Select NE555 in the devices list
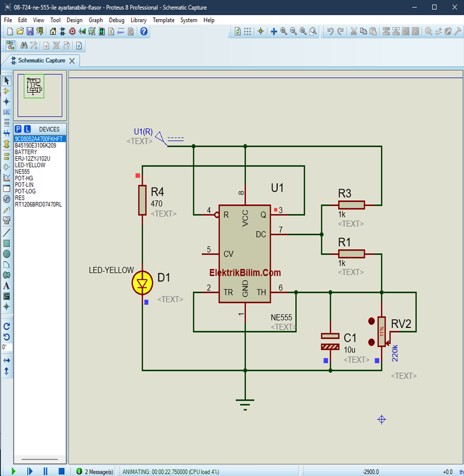Screen dimensions: 464x476 click(23, 172)
